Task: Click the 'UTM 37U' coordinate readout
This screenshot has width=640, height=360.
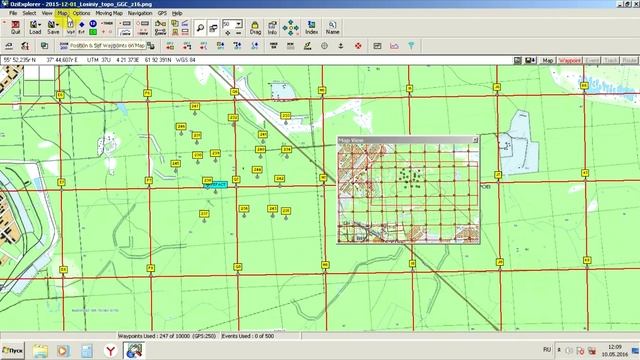Action: coord(98,60)
